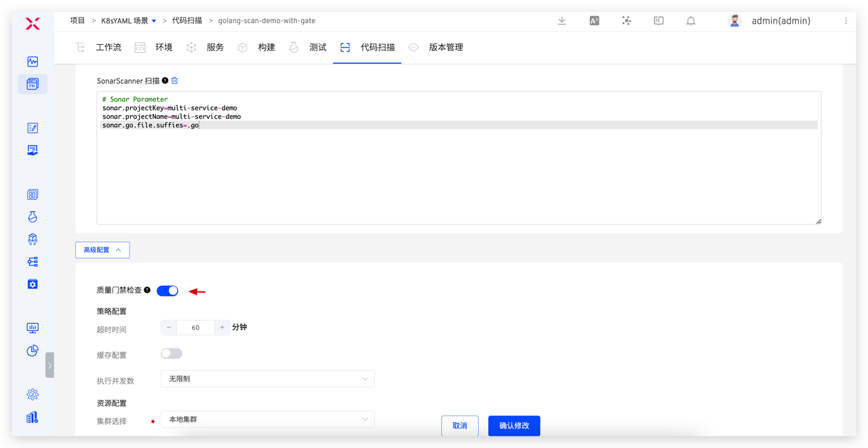
Task: Open the 集群选择 dropdown
Action: pos(267,420)
